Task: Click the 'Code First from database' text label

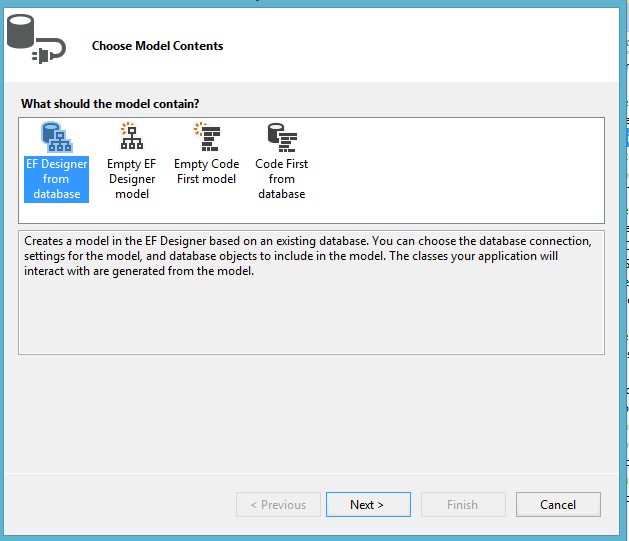Action: pyautogui.click(x=282, y=179)
